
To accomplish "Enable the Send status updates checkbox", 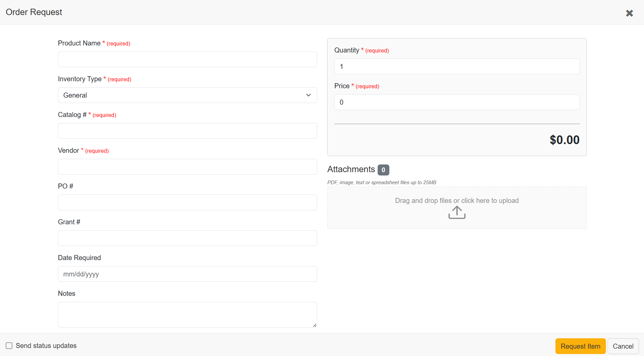I will [9, 345].
